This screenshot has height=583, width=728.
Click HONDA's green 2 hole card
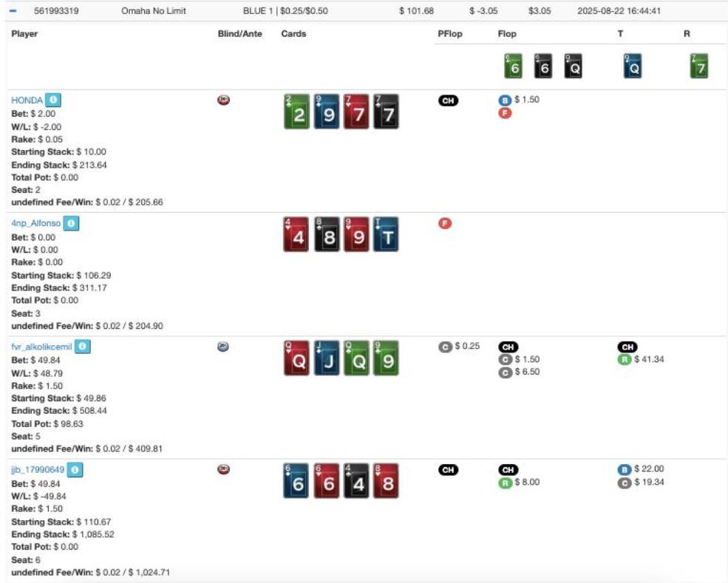(296, 112)
